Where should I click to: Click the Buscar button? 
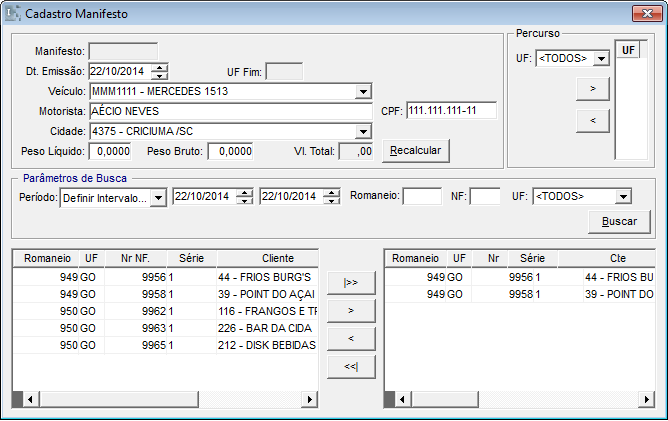pos(619,222)
